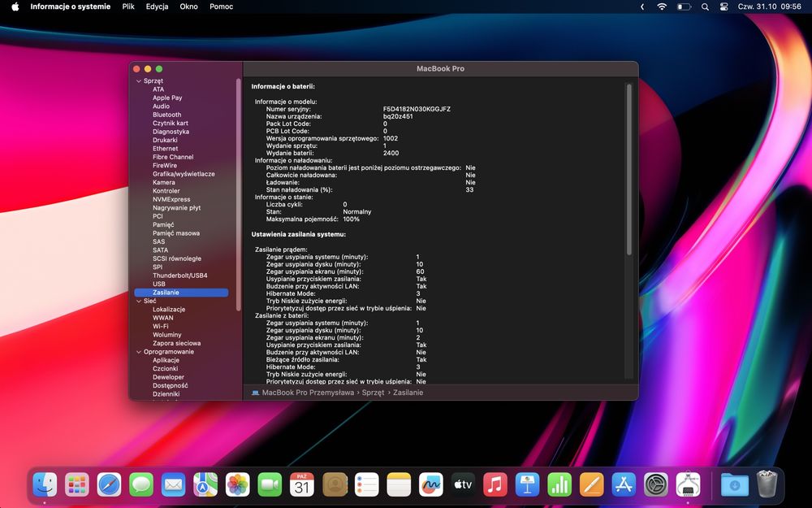
Task: Click the details pane vertical scrollbar
Action: tap(628, 169)
